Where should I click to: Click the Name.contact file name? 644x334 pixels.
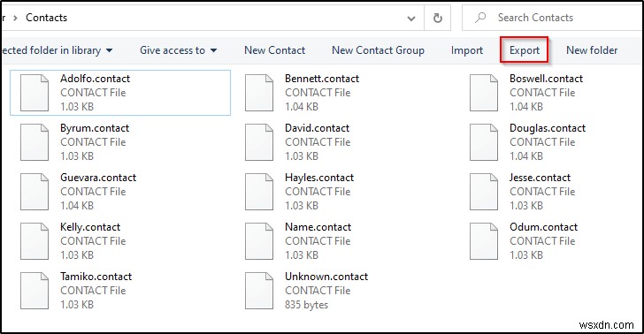point(318,227)
